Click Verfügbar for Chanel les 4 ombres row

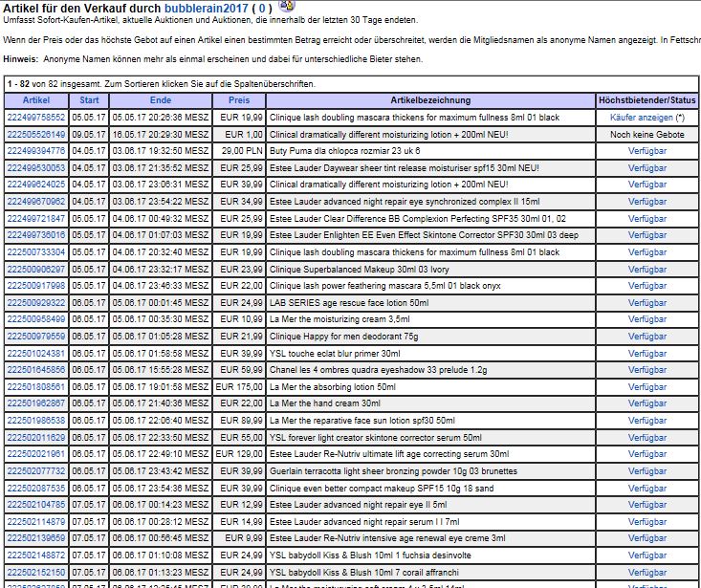(x=646, y=370)
